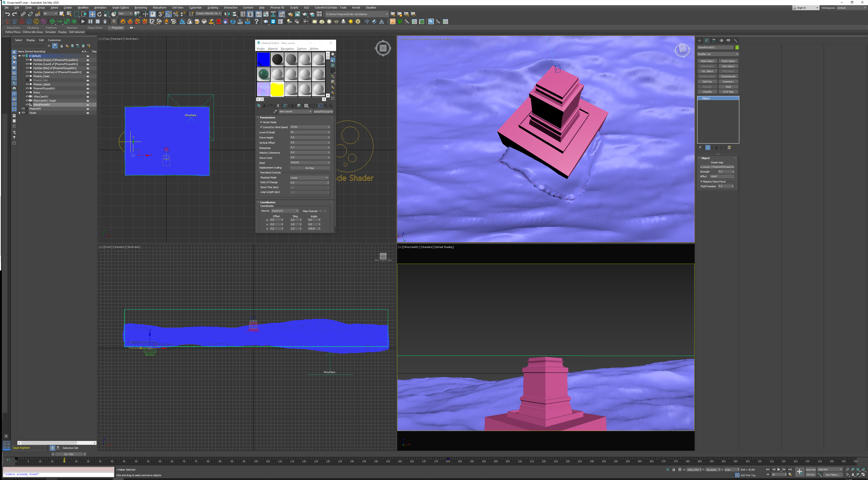Select the blue material sample slot
The image size is (868, 480).
point(263,59)
